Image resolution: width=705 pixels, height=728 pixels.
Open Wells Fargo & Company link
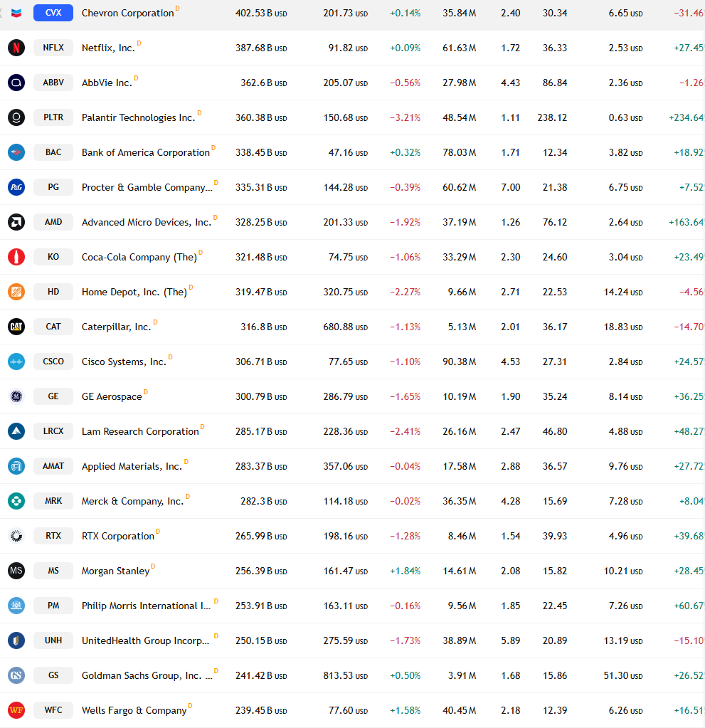(x=134, y=710)
